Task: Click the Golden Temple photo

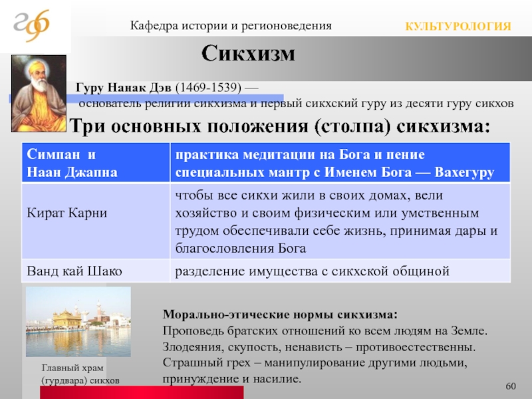Action: click(x=78, y=322)
